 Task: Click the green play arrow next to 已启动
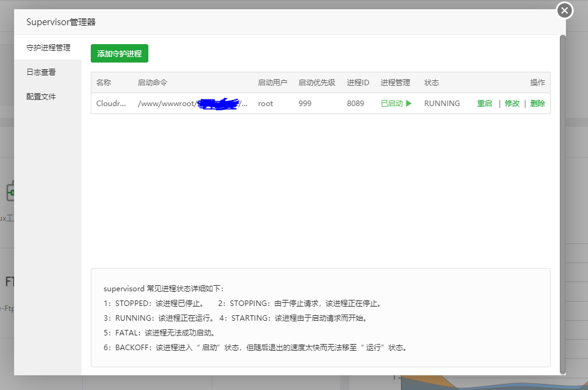tap(409, 104)
